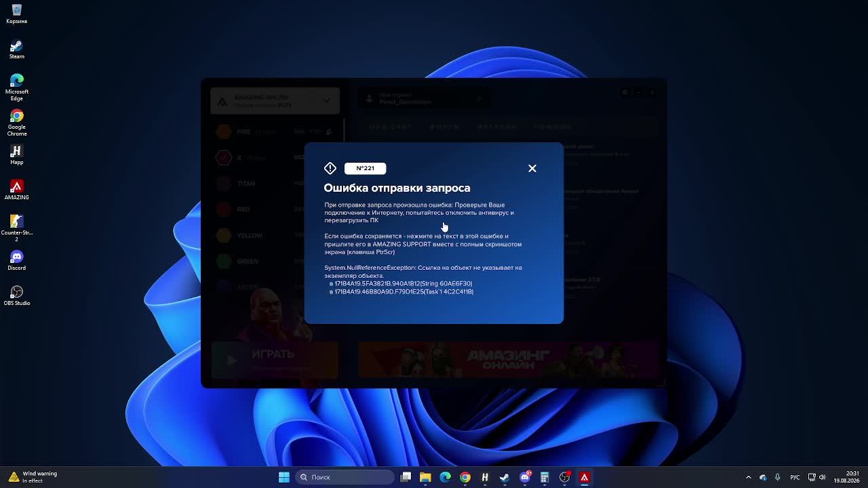The width and height of the screenshot is (868, 488).
Task: Expand the hidden system tray icons chevron
Action: tap(749, 477)
